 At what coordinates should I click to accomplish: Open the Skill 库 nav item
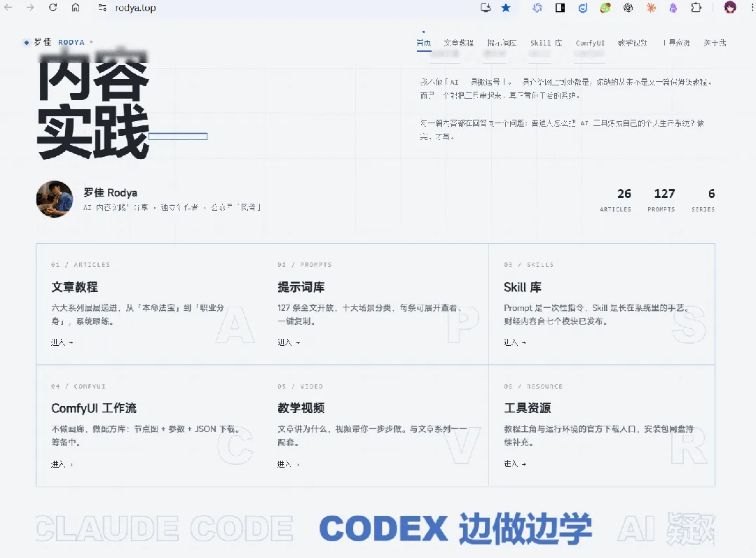(x=547, y=43)
